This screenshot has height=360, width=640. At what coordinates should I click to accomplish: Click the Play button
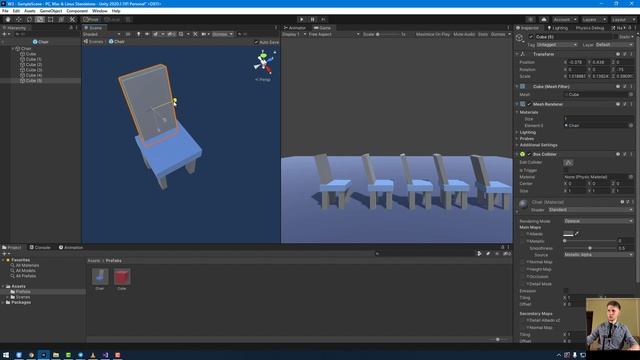(302, 19)
